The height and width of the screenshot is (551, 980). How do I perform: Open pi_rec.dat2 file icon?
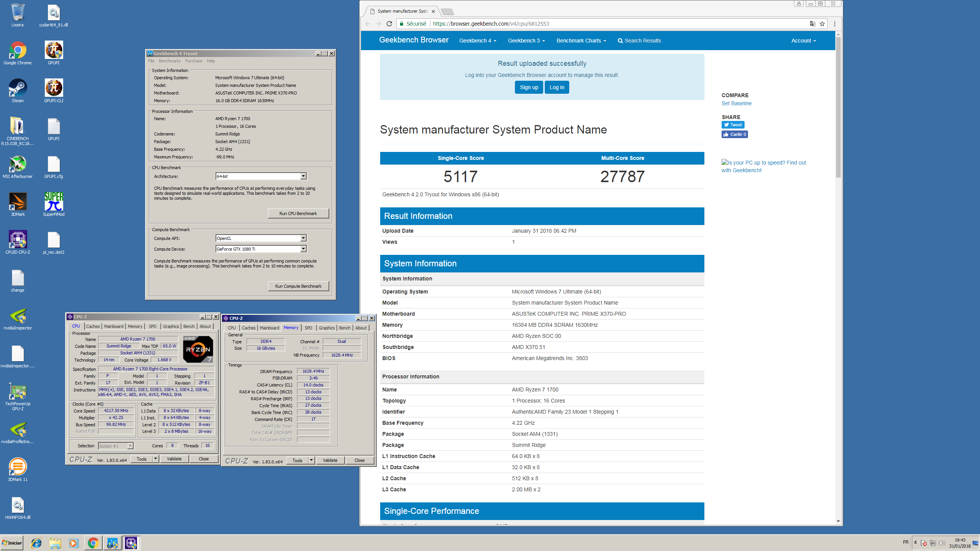[54, 243]
